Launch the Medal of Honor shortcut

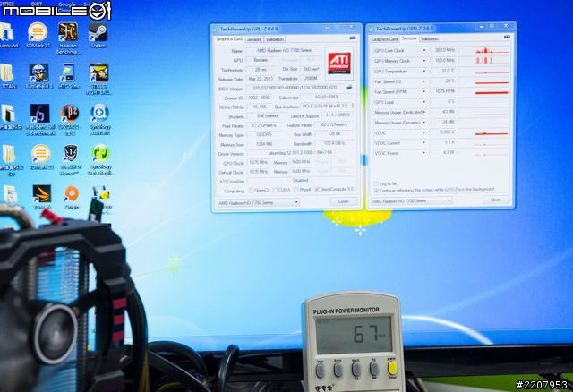71,159
